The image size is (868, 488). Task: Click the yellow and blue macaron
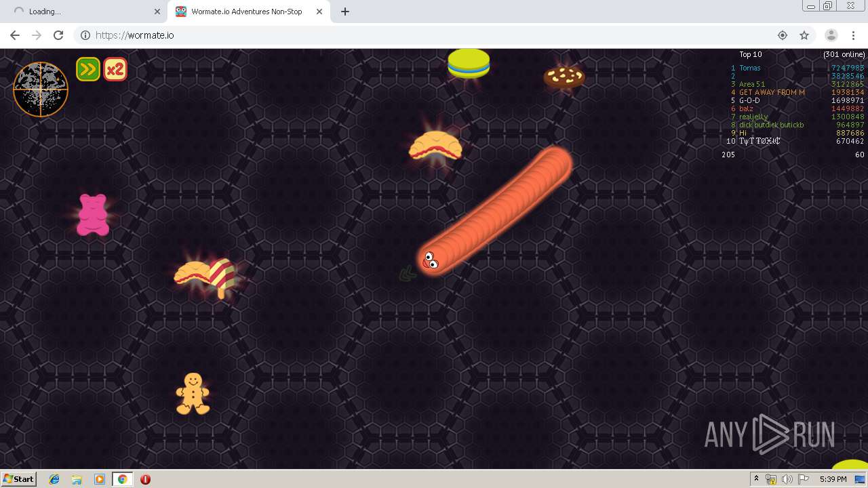coord(469,63)
